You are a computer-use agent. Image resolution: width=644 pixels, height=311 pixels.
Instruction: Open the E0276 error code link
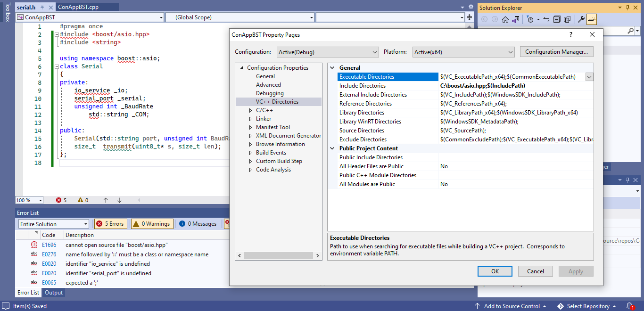49,254
